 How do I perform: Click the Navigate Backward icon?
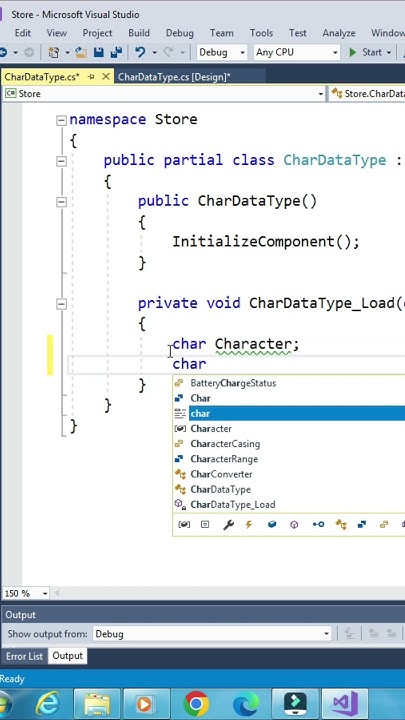[x=3, y=52]
